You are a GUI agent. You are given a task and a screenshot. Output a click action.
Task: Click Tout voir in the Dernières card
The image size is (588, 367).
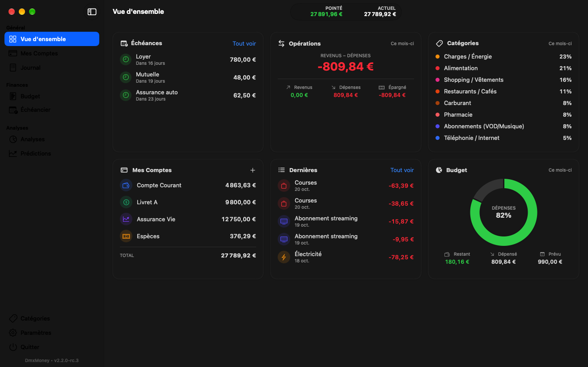[402, 170]
